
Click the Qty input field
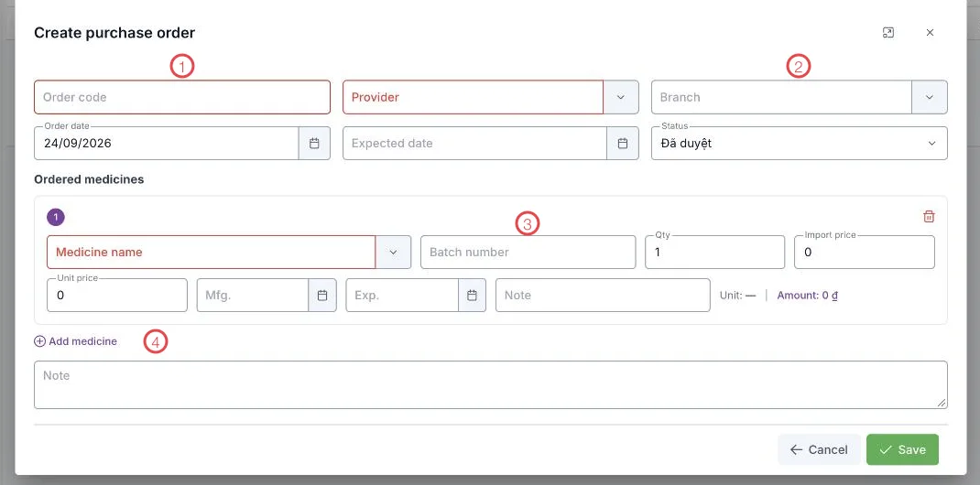click(x=714, y=253)
